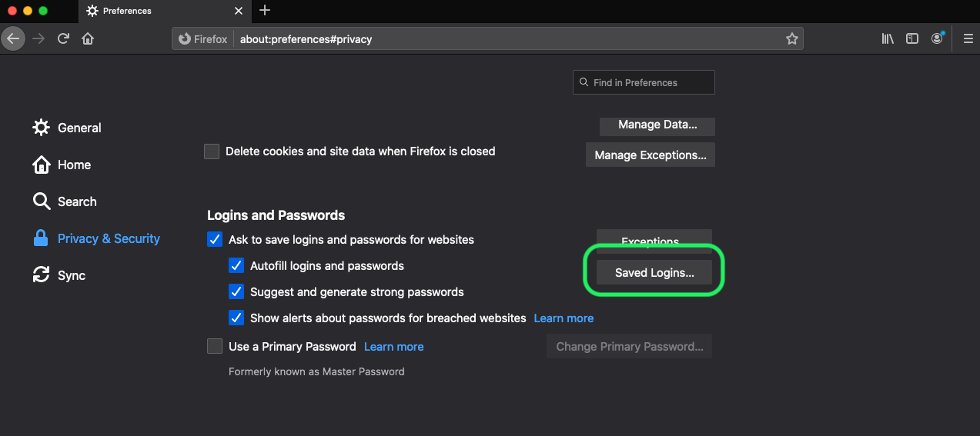Open Learn more link about breached websites
This screenshot has width=980, height=436.
click(x=564, y=318)
